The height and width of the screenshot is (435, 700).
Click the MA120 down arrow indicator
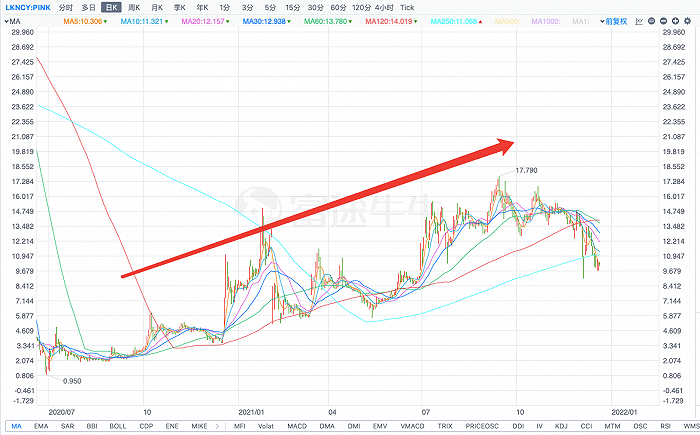[415, 21]
